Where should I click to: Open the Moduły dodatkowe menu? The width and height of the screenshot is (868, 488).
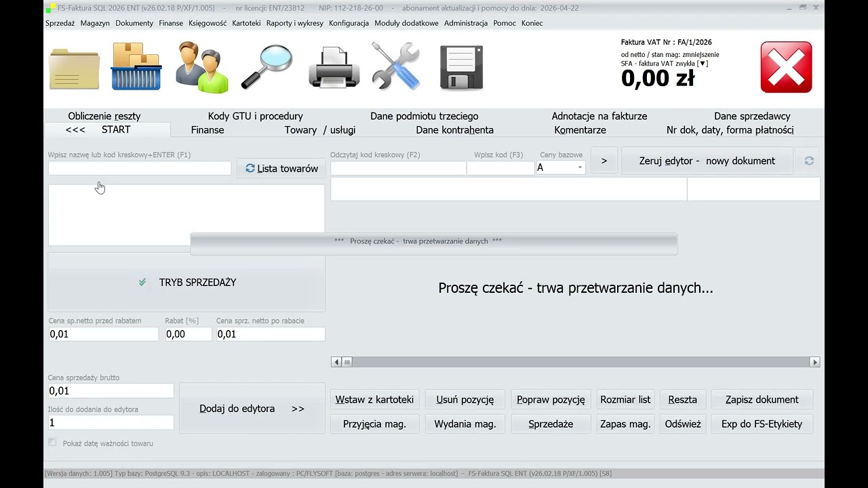coord(406,23)
